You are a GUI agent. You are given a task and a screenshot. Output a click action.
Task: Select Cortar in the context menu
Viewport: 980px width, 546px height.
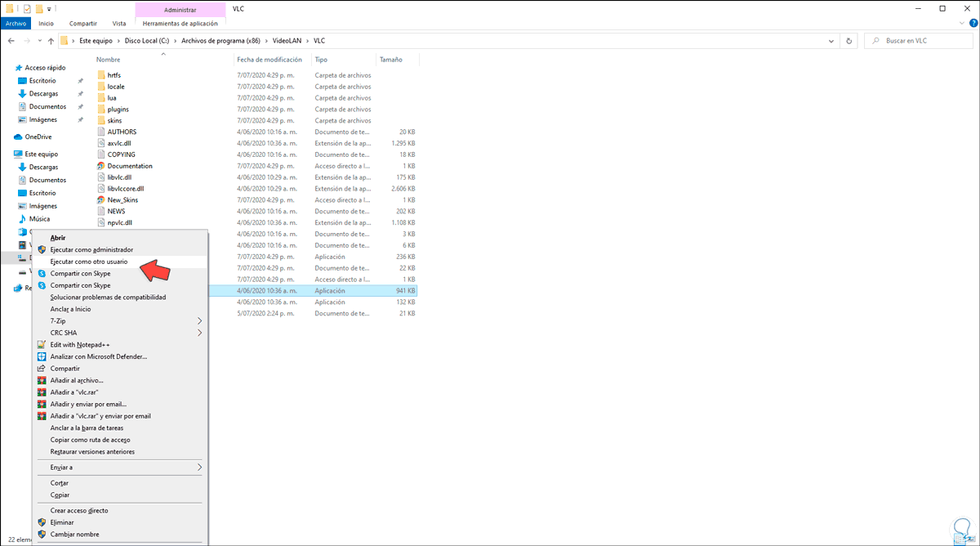pos(60,483)
